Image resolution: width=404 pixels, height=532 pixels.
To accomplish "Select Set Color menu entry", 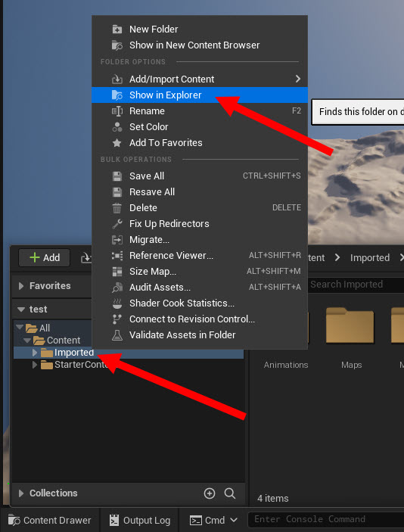I will pyautogui.click(x=200, y=127).
